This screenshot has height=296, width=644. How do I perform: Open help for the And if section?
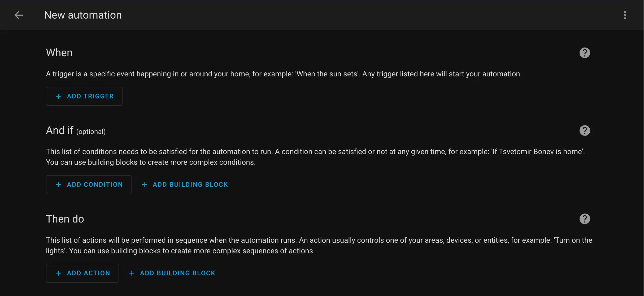click(x=585, y=130)
